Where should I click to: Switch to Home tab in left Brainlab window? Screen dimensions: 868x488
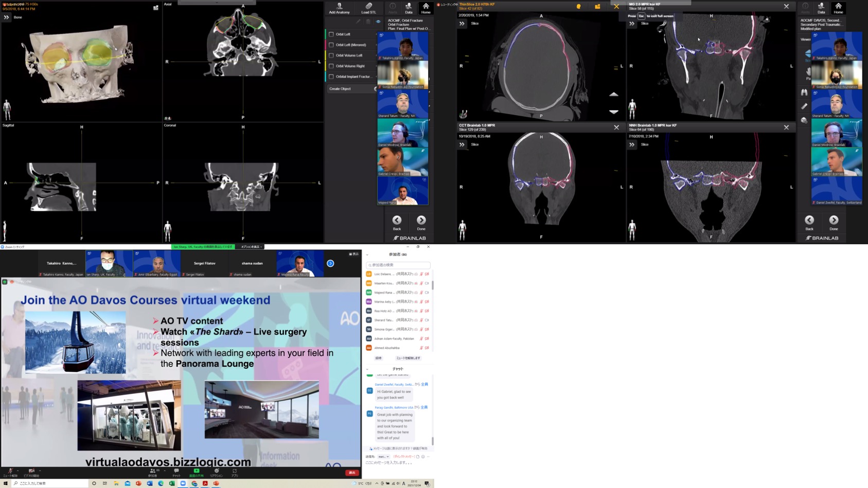426,8
